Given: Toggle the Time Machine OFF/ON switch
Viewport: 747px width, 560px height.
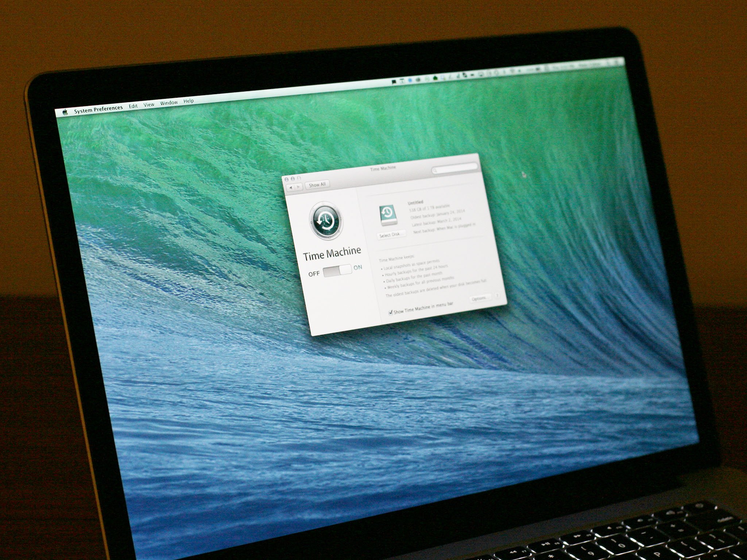Looking at the screenshot, I should pos(337,270).
